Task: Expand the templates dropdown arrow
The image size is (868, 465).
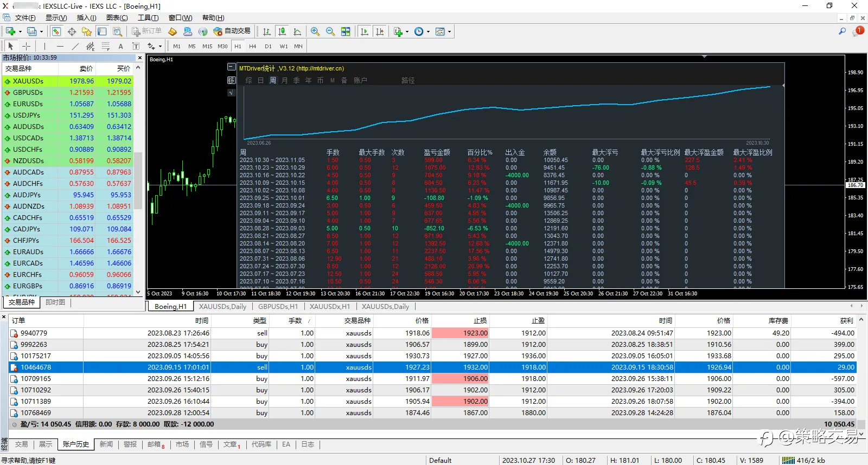Action: [x=449, y=31]
